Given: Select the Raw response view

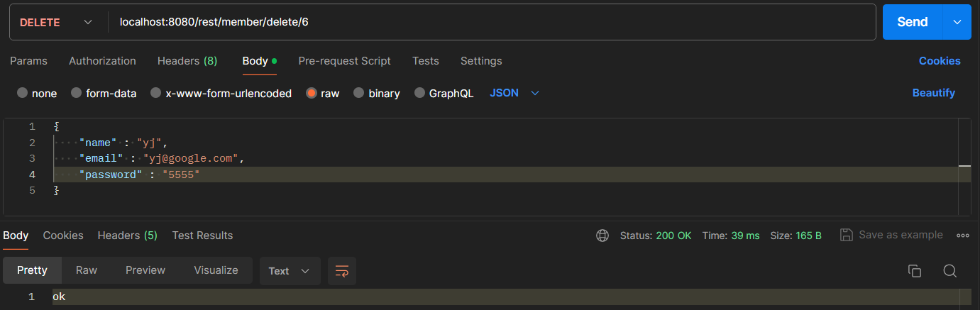Looking at the screenshot, I should coord(87,270).
